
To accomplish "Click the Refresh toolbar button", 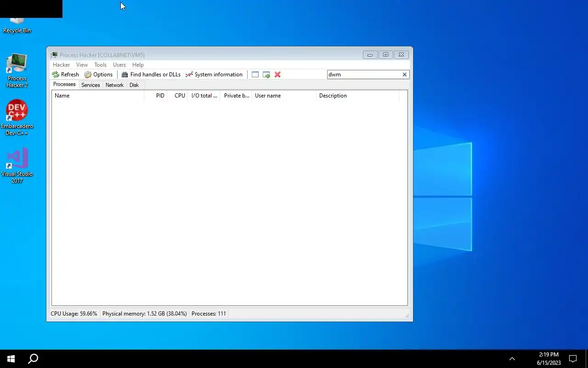I will pos(65,75).
